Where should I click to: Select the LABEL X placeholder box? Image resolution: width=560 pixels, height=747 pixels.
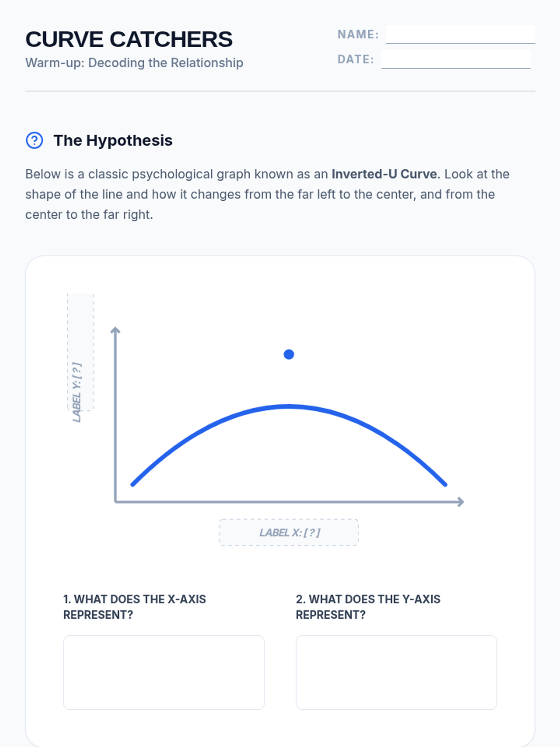(289, 532)
